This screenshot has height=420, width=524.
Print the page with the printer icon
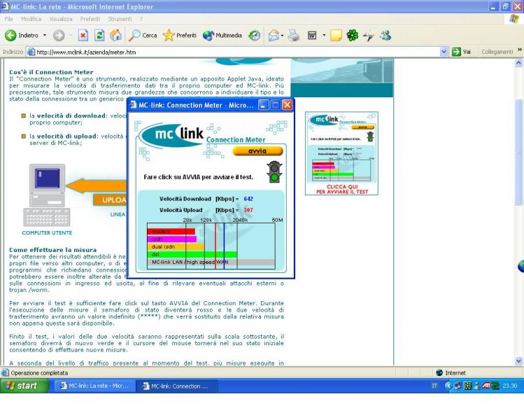pos(294,35)
